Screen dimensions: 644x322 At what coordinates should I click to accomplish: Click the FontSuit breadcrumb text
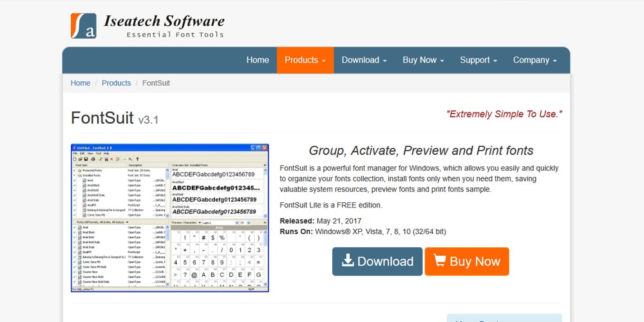point(156,83)
